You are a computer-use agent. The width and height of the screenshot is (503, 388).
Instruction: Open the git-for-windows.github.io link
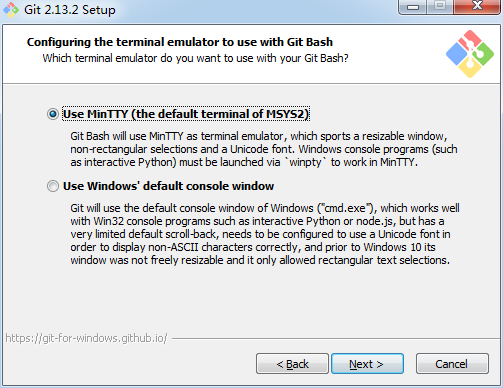tap(86, 338)
